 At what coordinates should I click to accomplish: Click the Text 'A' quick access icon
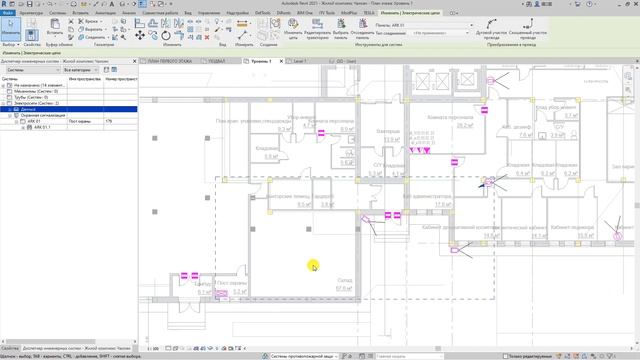112,4
